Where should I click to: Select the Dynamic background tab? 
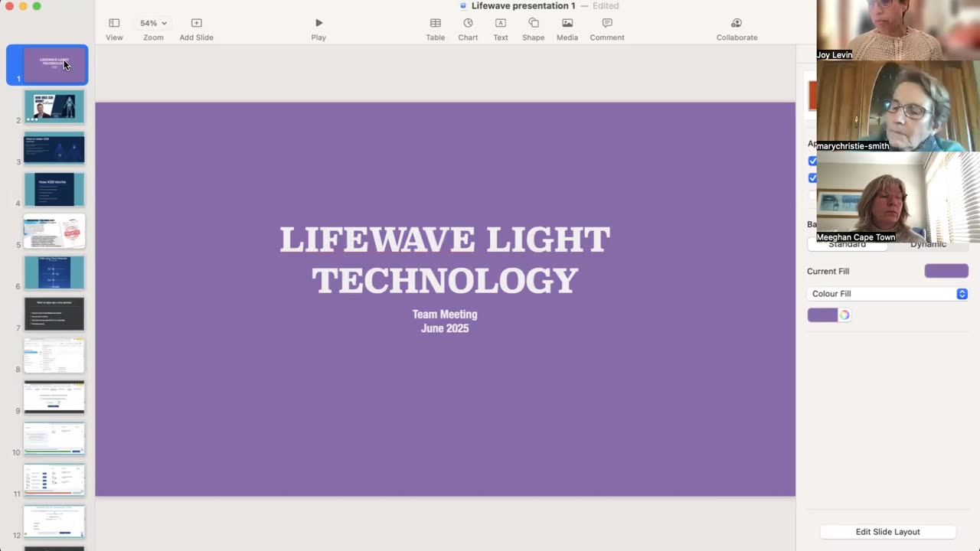928,246
